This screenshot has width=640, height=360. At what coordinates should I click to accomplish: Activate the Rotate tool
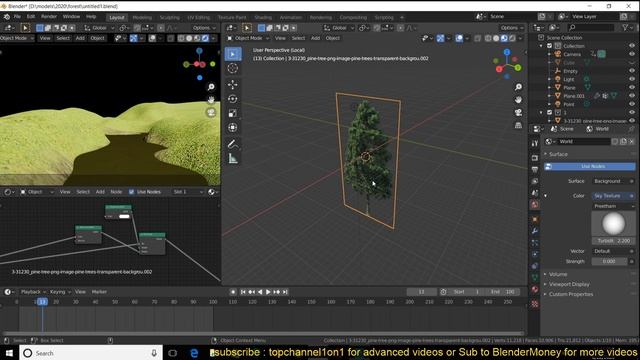click(233, 99)
